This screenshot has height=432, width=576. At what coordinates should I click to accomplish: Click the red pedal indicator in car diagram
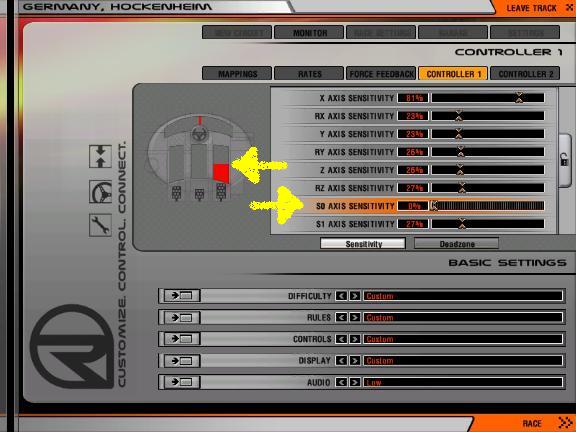pos(221,173)
